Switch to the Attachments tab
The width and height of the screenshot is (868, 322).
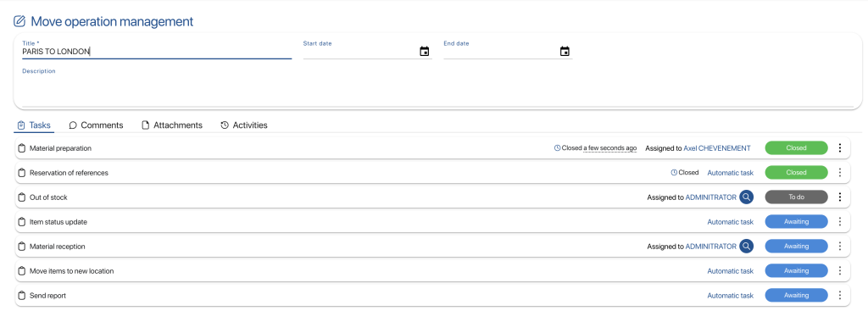[172, 125]
